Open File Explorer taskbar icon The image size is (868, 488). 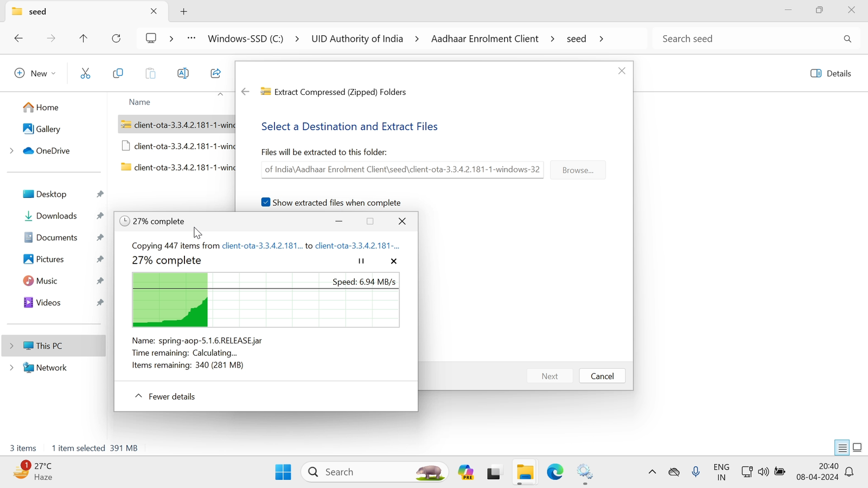(x=525, y=472)
